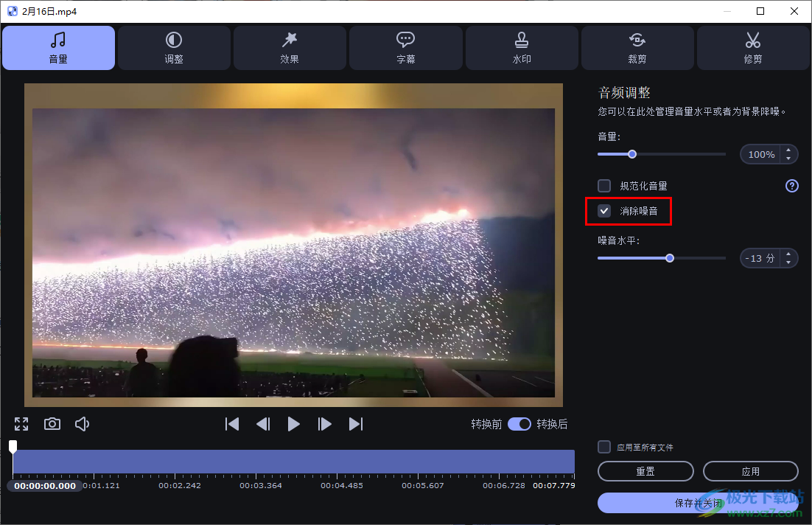Viewport: 812px width, 525px height.
Task: Click the fullscreen expand icon
Action: tap(21, 424)
